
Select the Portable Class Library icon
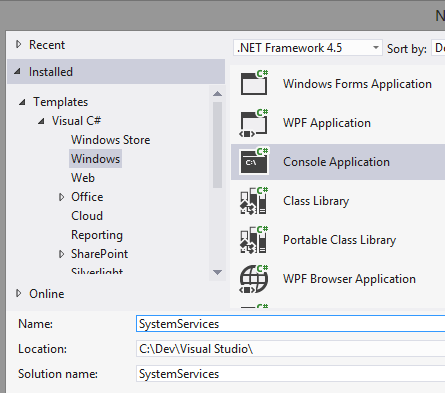tap(254, 240)
